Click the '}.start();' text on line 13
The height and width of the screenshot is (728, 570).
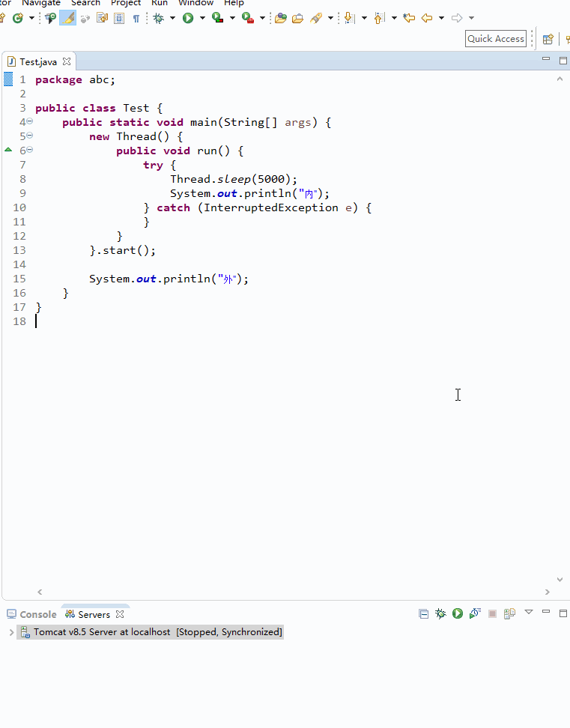tap(123, 250)
